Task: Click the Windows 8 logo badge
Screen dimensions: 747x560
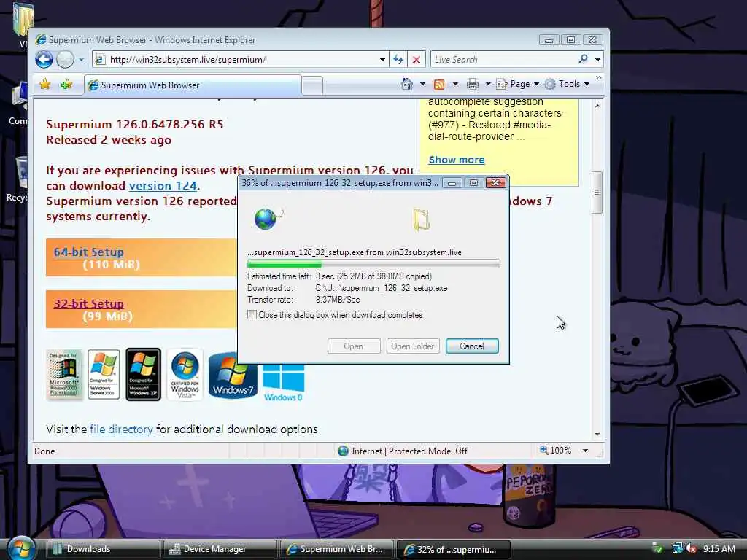Action: 283,382
